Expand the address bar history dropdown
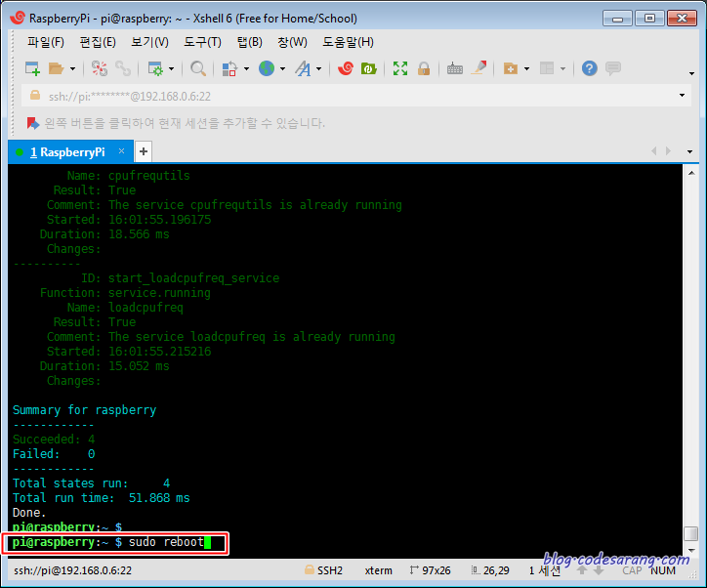 pos(682,95)
